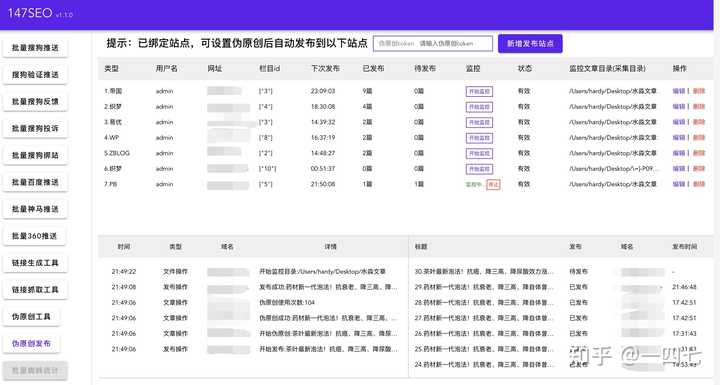This screenshot has width=720, height=385.
Task: Click 编辑 for the 1.帝国 site
Action: [679, 91]
